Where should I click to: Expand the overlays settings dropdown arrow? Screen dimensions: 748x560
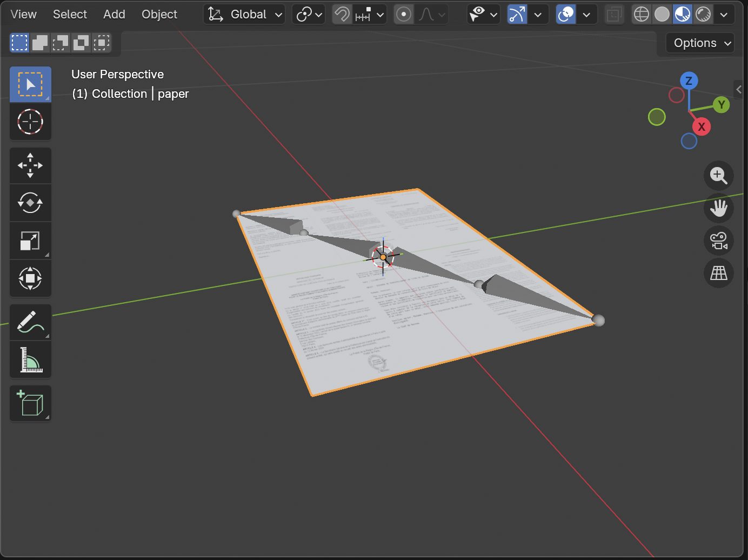tap(586, 15)
